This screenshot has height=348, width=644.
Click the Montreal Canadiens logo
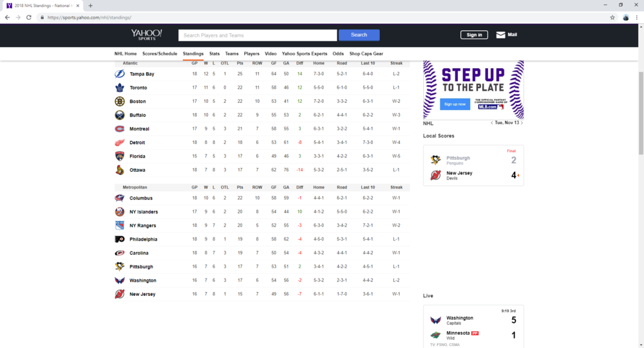coord(120,129)
